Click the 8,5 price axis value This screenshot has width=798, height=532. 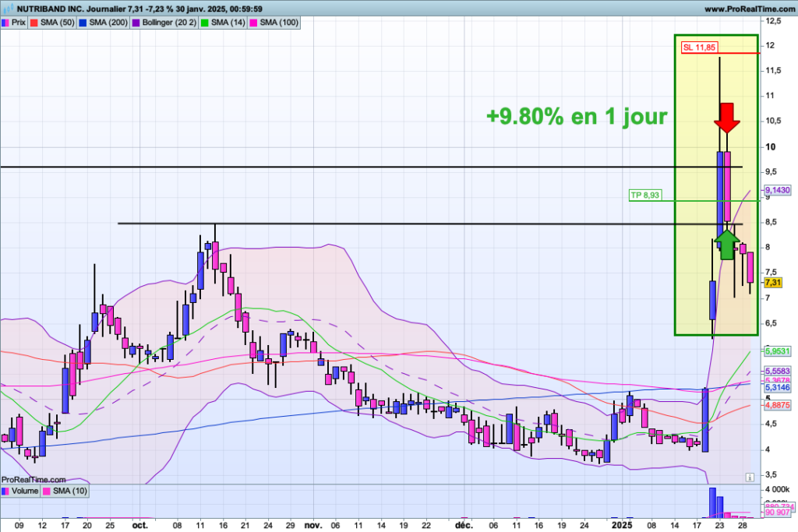tap(772, 222)
